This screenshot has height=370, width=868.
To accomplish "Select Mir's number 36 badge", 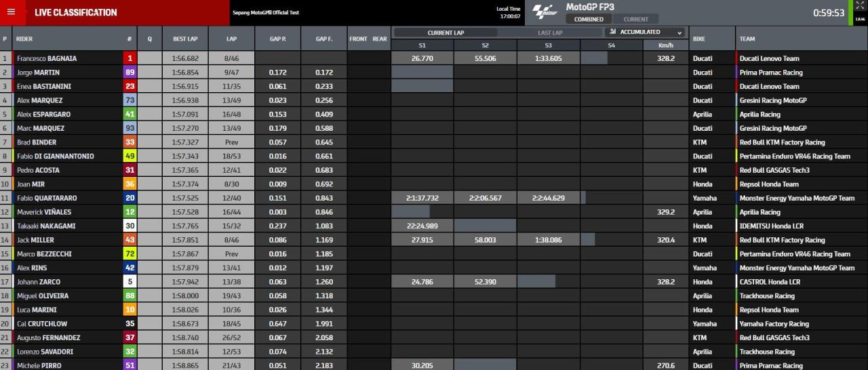I will 130,184.
